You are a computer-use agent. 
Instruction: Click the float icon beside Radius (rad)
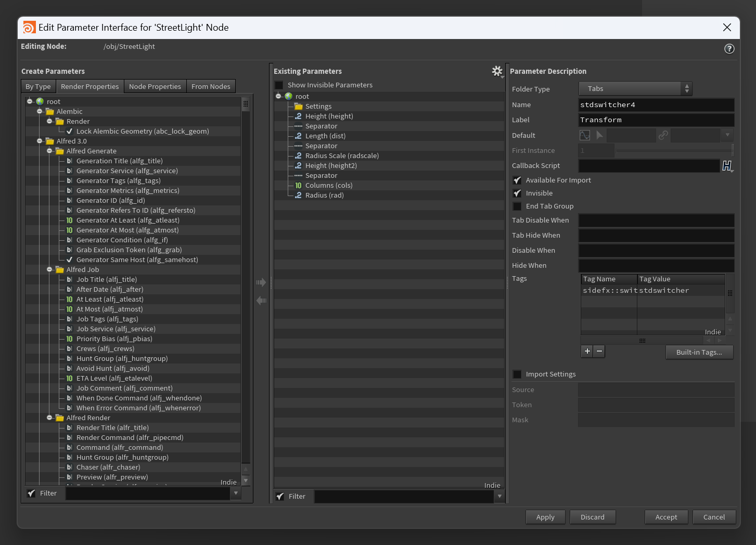298,195
